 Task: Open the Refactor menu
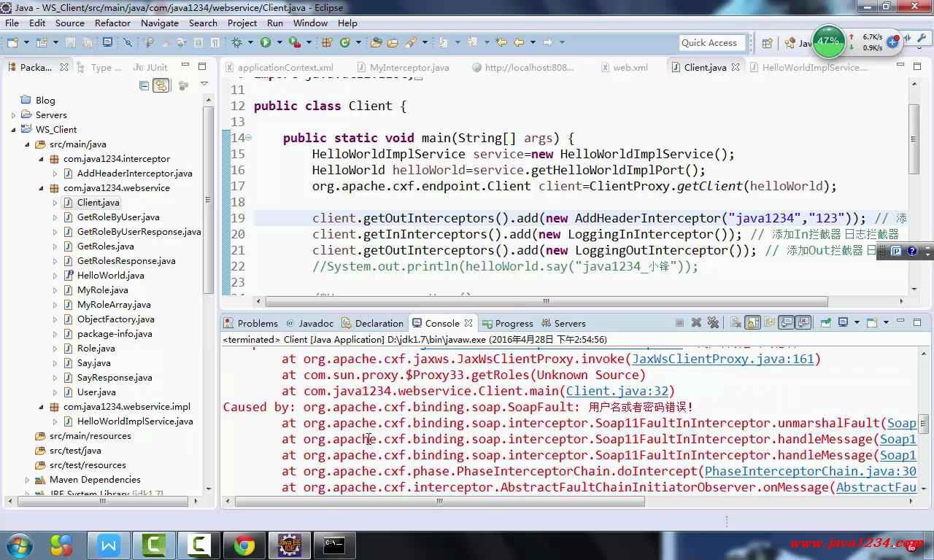pyautogui.click(x=112, y=23)
